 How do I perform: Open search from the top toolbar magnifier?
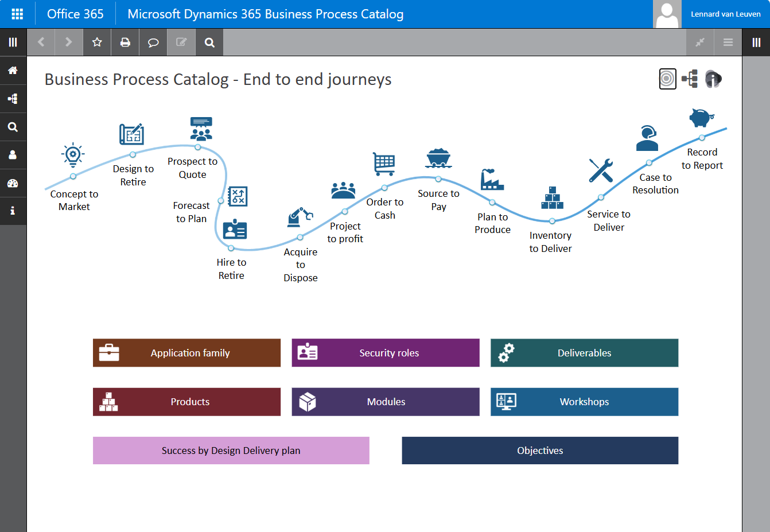[209, 42]
